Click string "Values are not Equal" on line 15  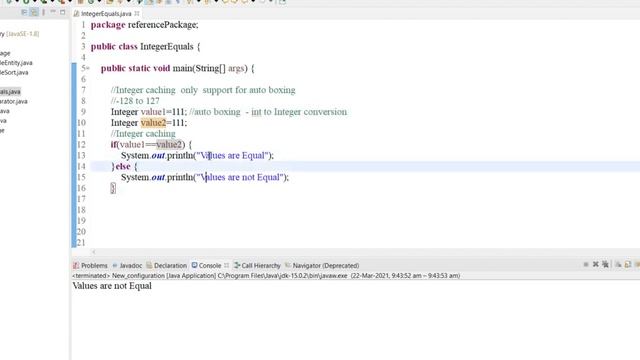click(240, 177)
